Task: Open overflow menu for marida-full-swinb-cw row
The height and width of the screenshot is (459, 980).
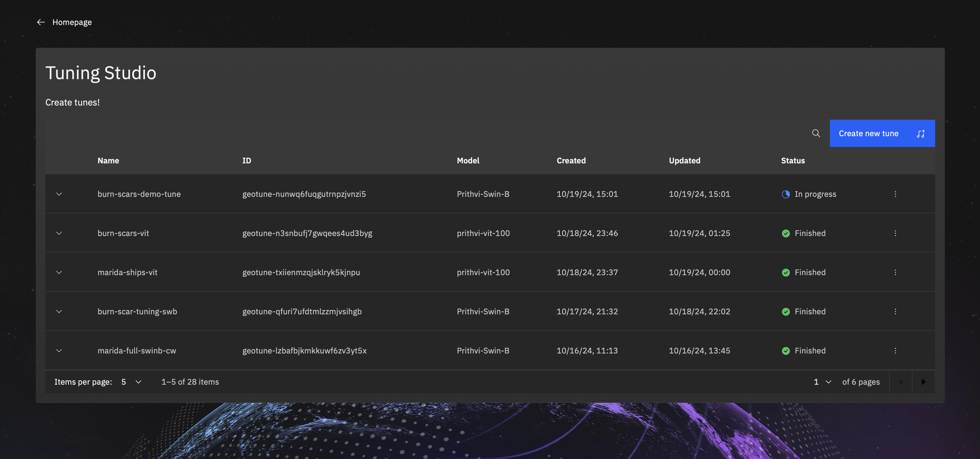Action: pos(895,351)
